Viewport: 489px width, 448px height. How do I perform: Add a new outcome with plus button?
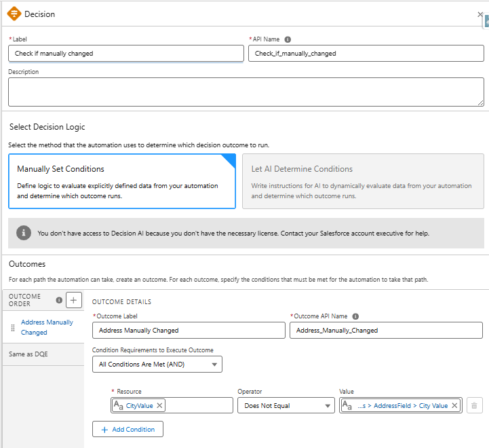click(x=74, y=300)
